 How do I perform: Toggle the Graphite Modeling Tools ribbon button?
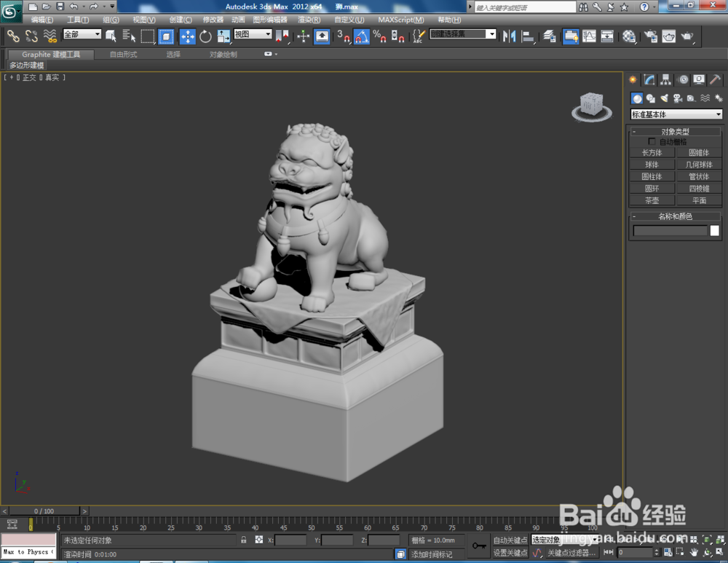tap(571, 36)
